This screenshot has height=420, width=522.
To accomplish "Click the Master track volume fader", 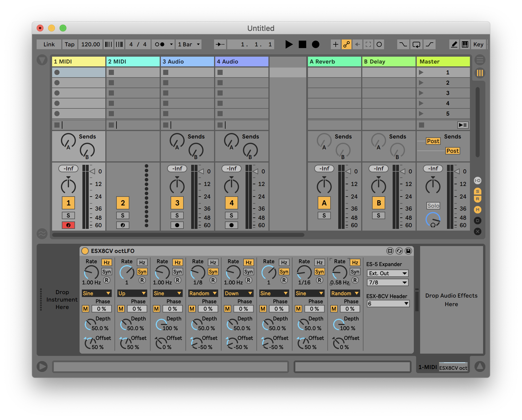I will tap(457, 171).
